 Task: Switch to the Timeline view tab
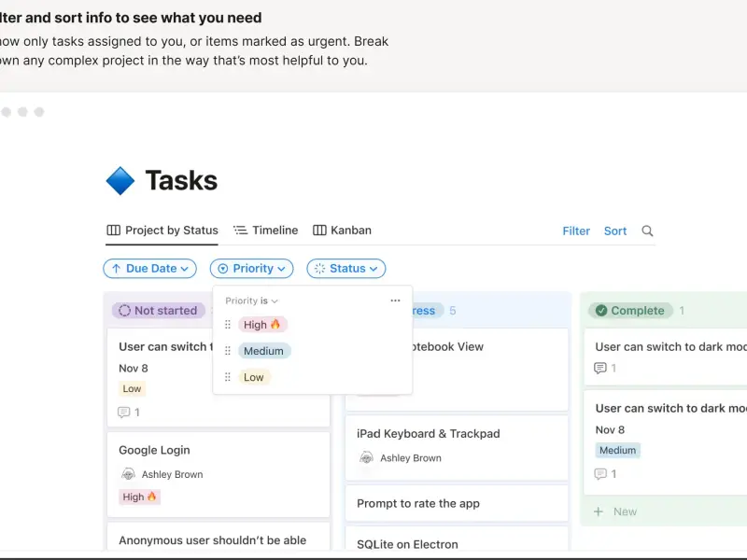click(265, 231)
